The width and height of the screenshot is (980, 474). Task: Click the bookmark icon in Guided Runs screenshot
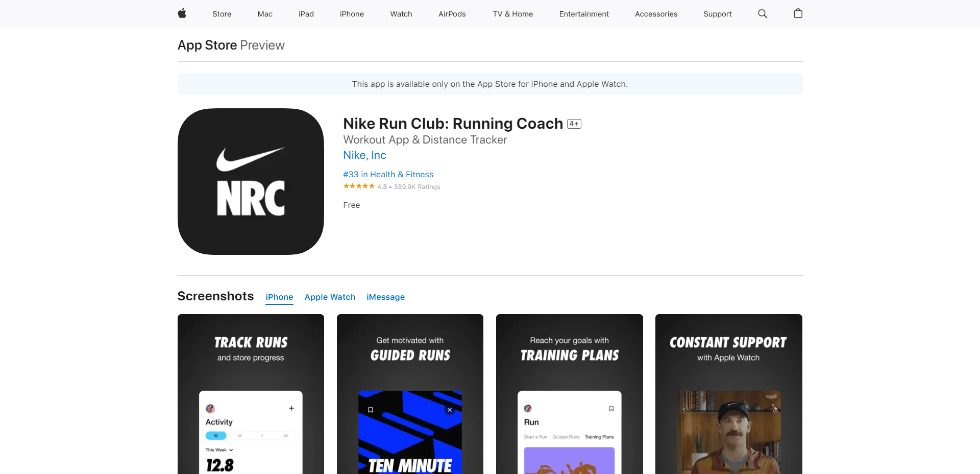(371, 410)
